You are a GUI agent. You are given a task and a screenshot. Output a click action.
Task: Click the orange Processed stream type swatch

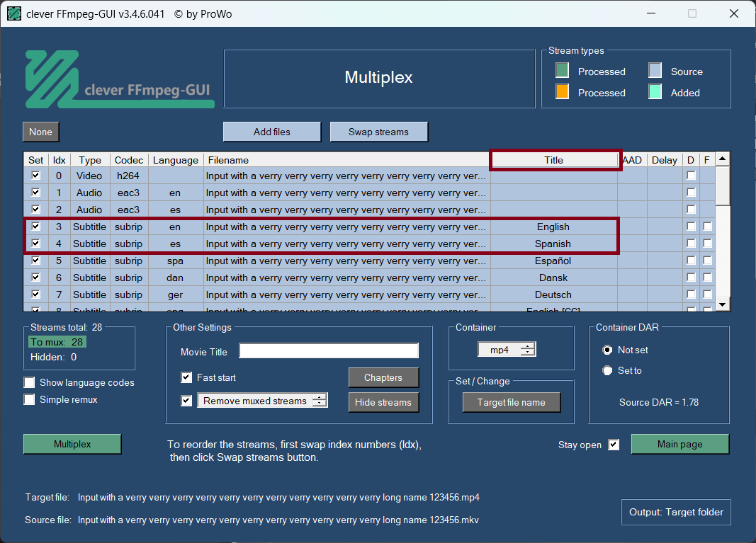[x=562, y=91]
